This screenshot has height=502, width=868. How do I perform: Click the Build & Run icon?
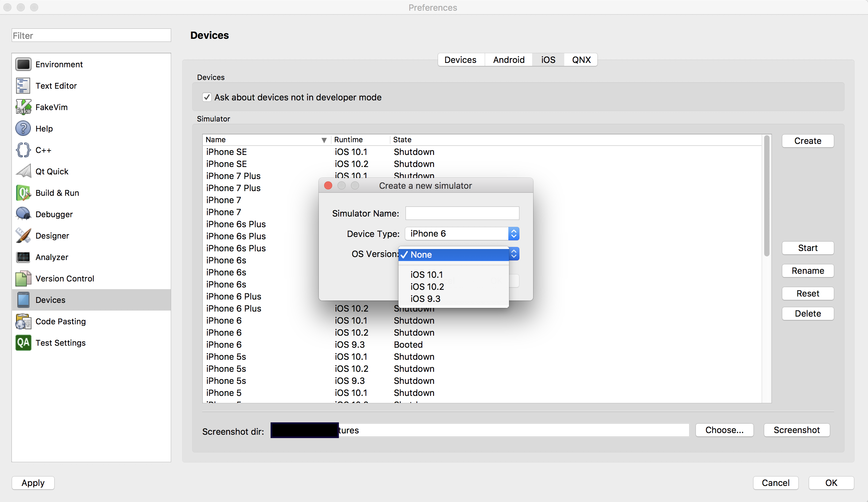click(23, 193)
